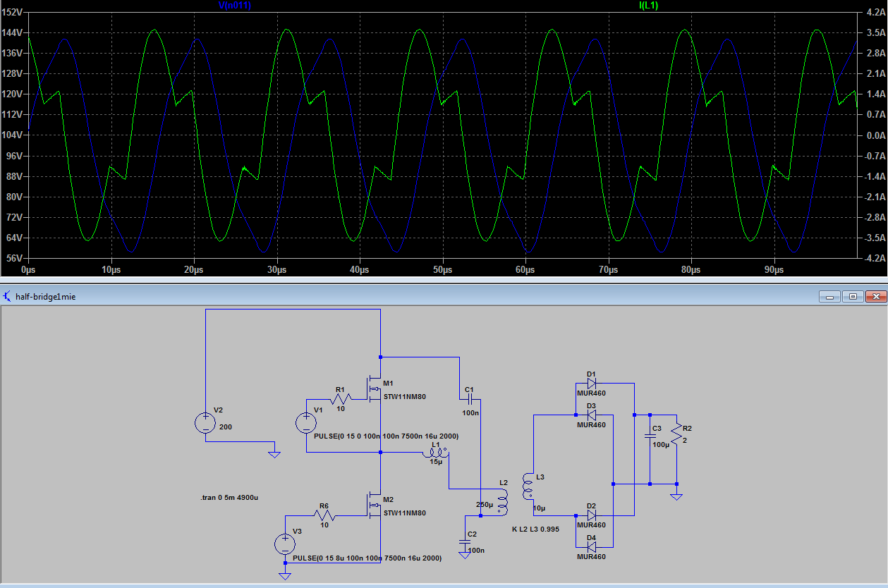
Task: Select the M2 MOSFET symbol
Action: pyautogui.click(x=373, y=506)
